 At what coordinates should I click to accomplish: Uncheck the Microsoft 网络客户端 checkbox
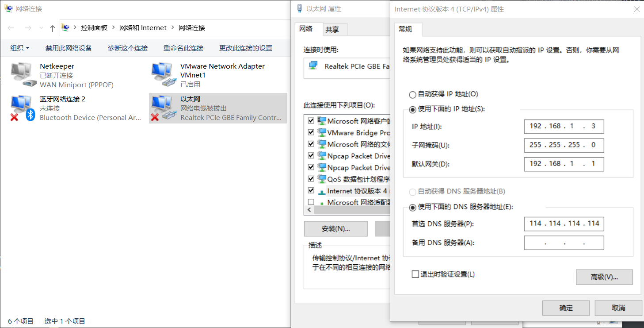(311, 121)
